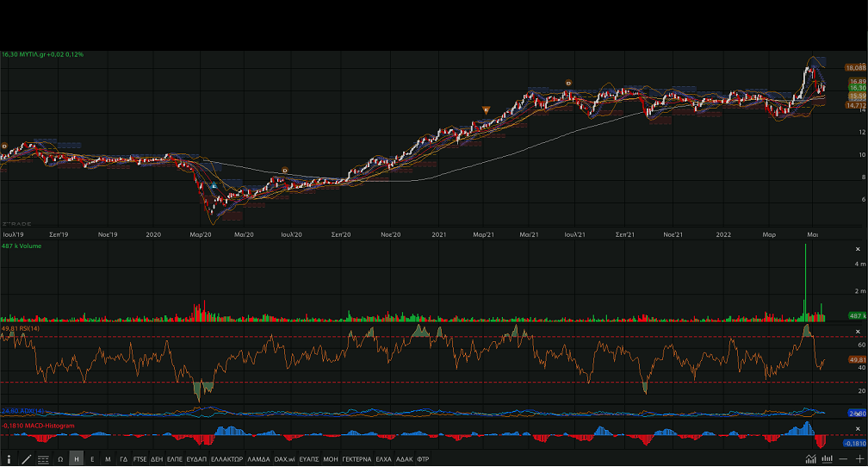Open the FTSE symbol tab

click(x=140, y=459)
